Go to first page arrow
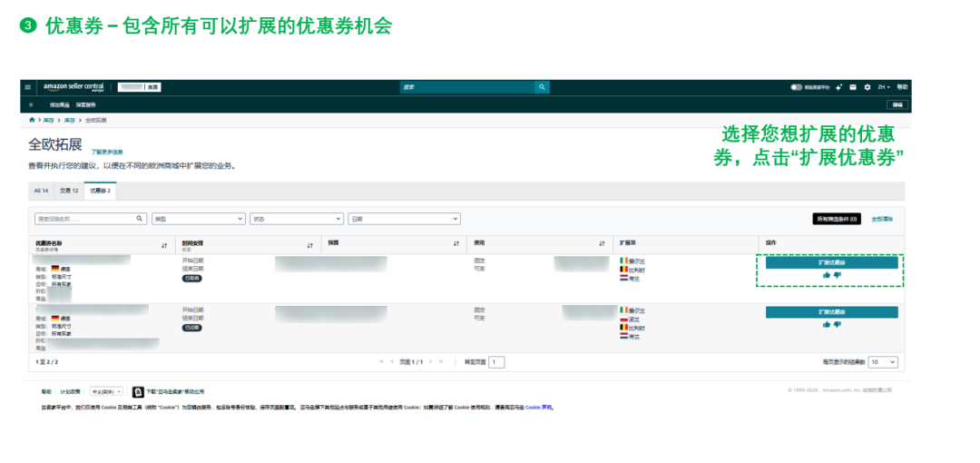980x463 pixels. pos(382,361)
